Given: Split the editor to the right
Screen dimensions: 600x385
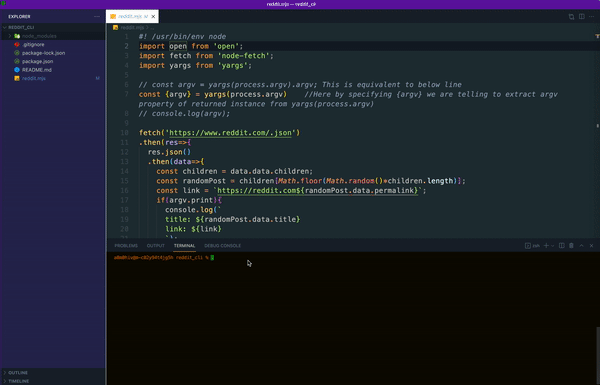Looking at the screenshot, I should click(582, 16).
